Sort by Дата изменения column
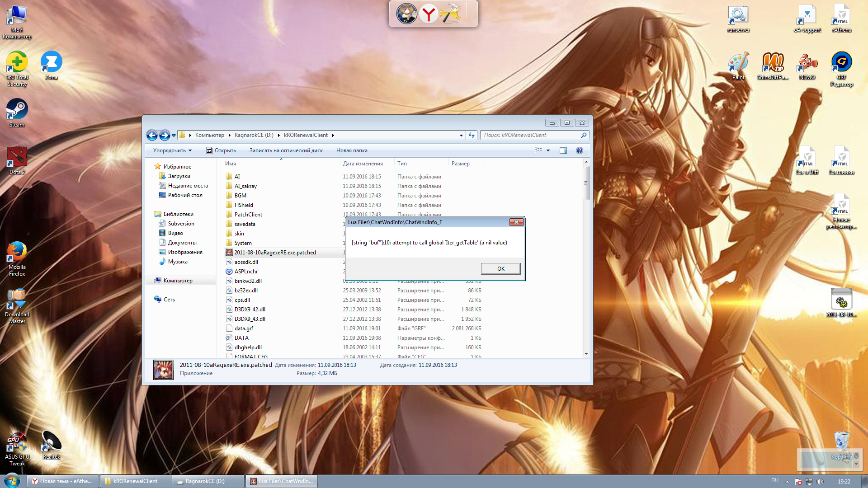Viewport: 868px width, 488px height. pyautogui.click(x=367, y=164)
